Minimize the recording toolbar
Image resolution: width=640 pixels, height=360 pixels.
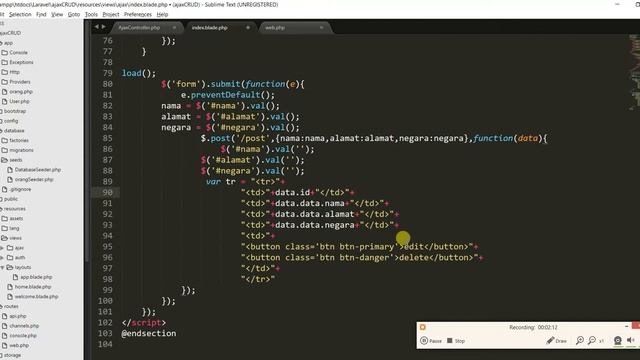[627, 327]
